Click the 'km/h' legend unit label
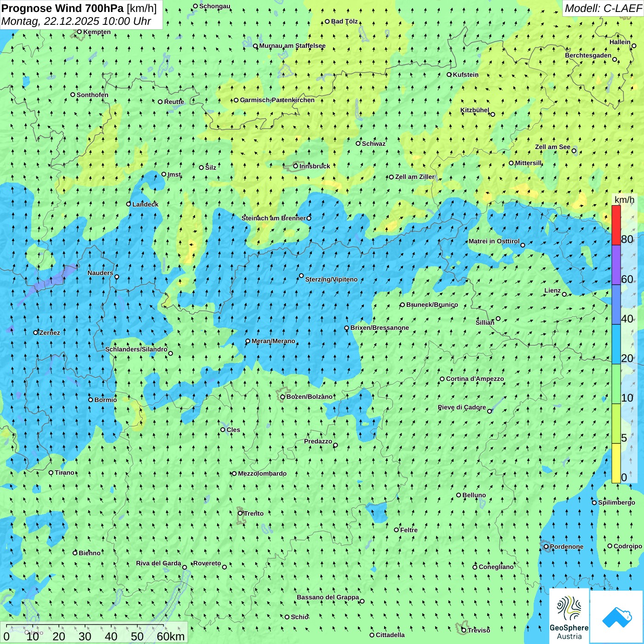Screen dimensions: 644x644 point(624,200)
